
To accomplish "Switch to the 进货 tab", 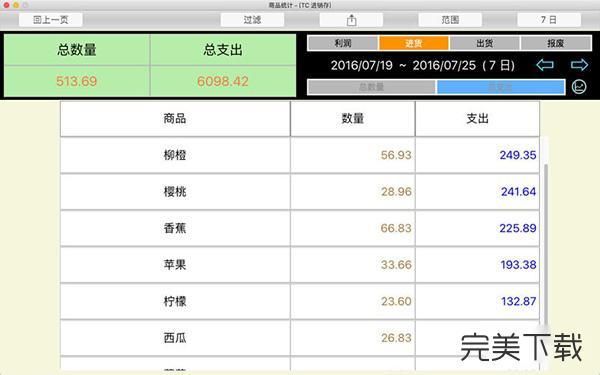I will click(414, 43).
